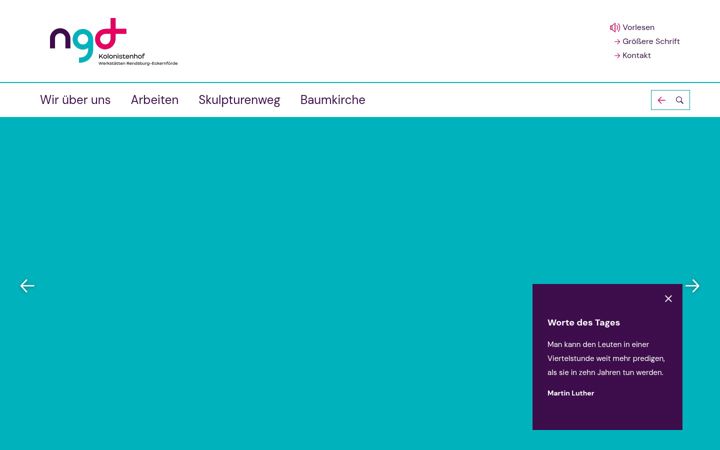720x450 pixels.
Task: Click the Martin Luther author name
Action: point(570,393)
